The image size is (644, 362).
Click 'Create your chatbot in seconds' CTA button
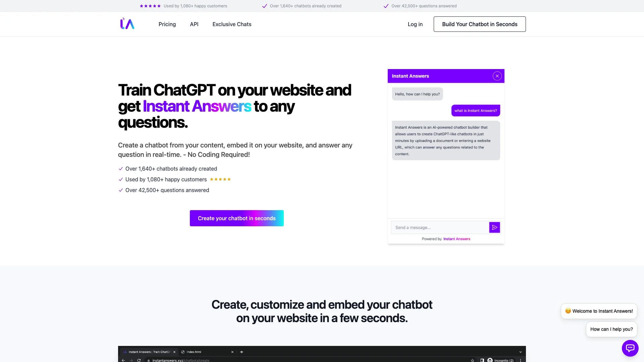236,218
